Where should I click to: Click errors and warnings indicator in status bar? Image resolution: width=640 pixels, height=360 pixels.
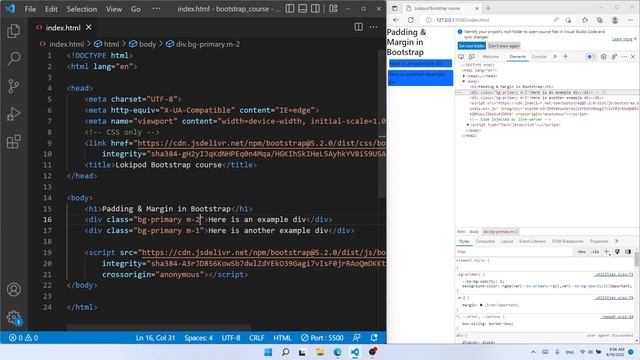24,338
